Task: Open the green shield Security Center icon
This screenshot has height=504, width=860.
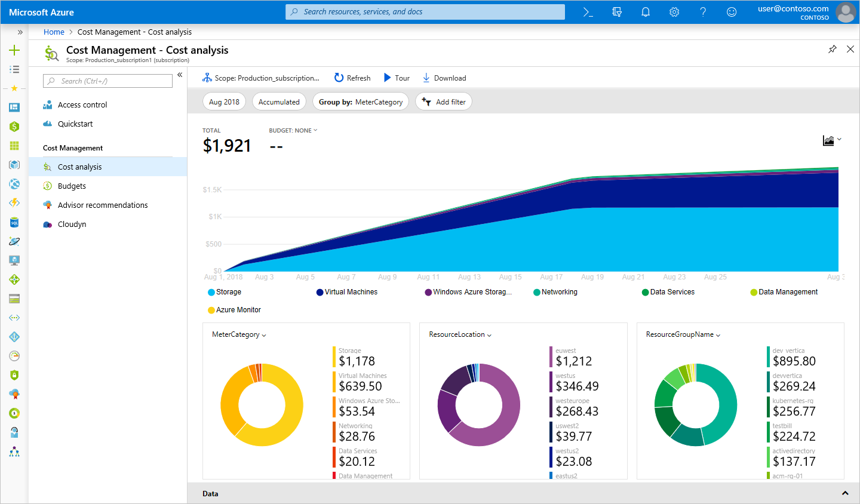Action: 14,375
